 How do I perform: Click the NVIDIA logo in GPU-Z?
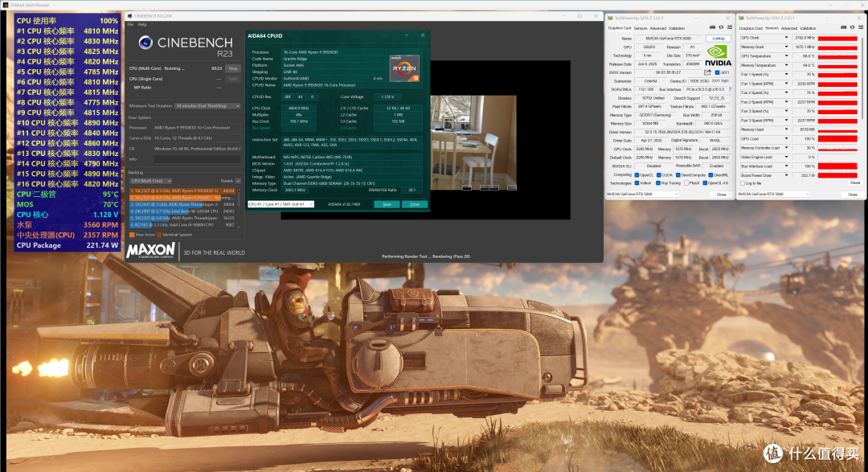[x=718, y=56]
